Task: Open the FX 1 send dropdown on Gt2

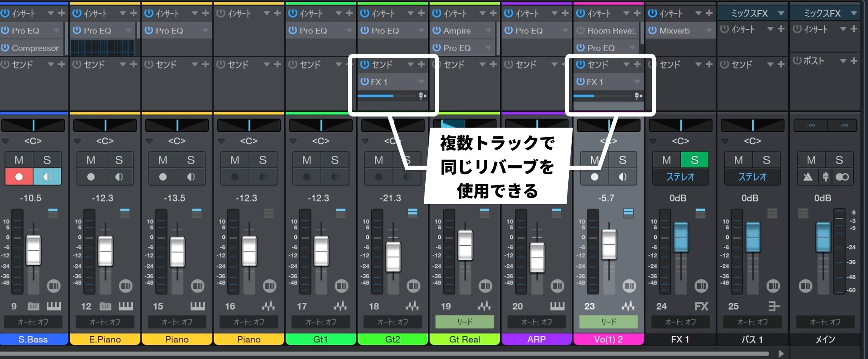Action: (x=421, y=82)
